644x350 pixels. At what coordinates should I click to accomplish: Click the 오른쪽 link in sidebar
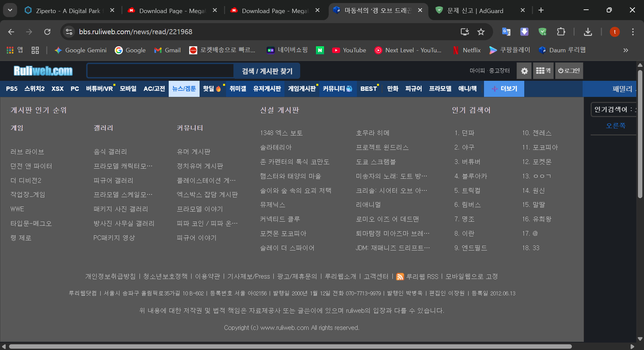pyautogui.click(x=615, y=126)
